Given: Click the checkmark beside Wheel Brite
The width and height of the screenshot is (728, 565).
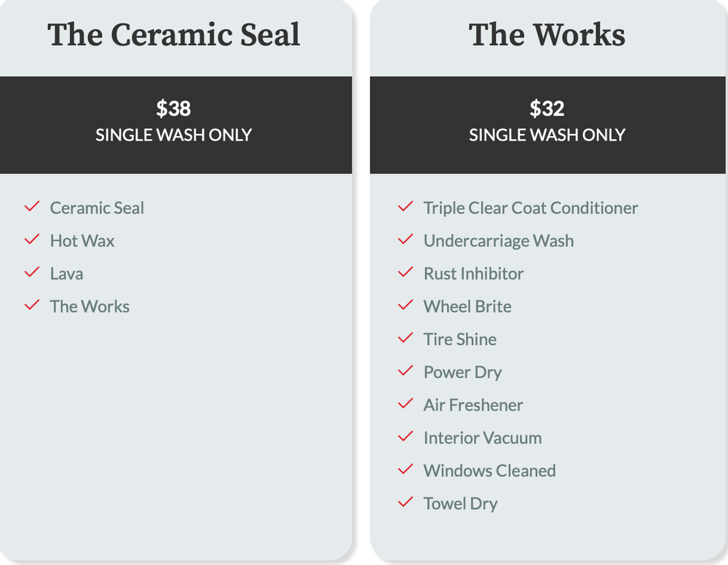Looking at the screenshot, I should [405, 306].
